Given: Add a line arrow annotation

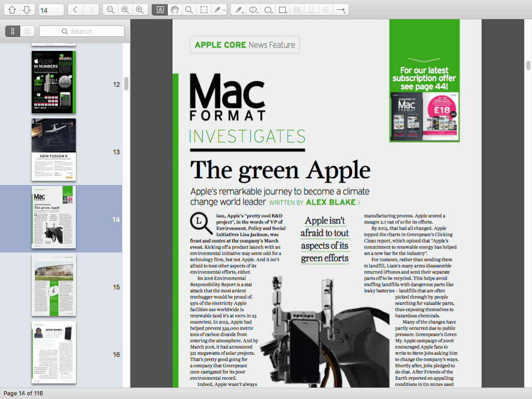Looking at the screenshot, I should 341,10.
